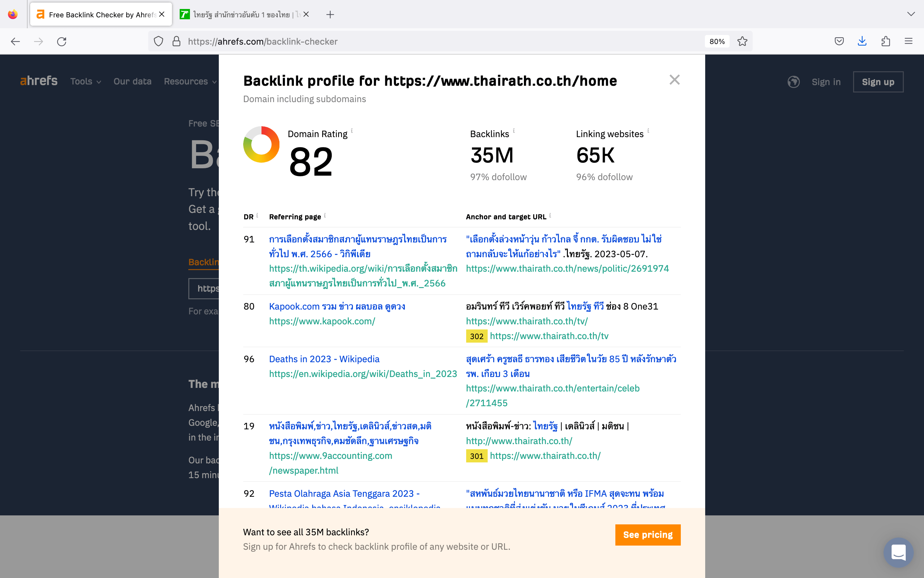Open the tracking protection shield icon

coord(158,41)
